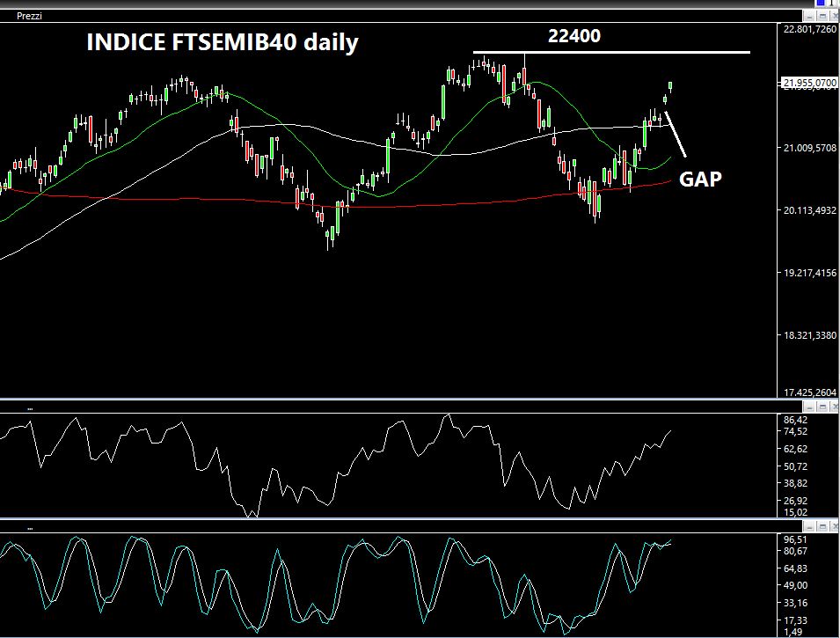Viewport: 840px width, 638px height.
Task: Close the indicator panel scaled to 86,42
Action: click(835, 407)
